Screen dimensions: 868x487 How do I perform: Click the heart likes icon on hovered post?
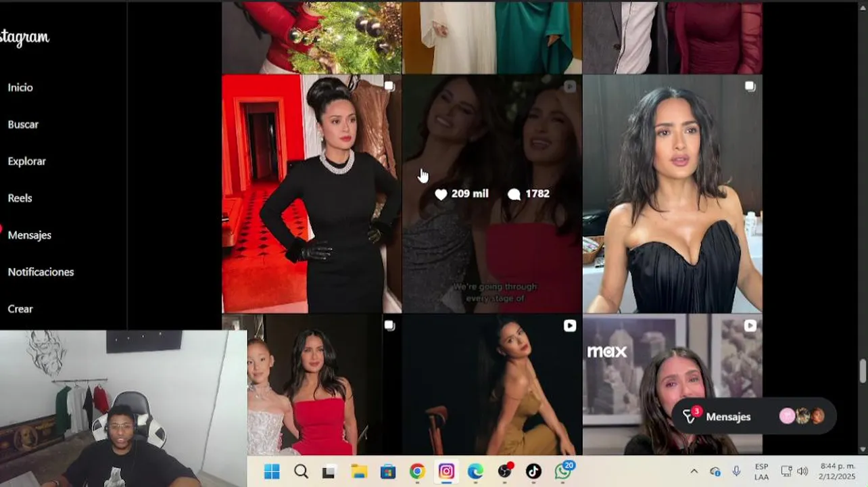[441, 194]
